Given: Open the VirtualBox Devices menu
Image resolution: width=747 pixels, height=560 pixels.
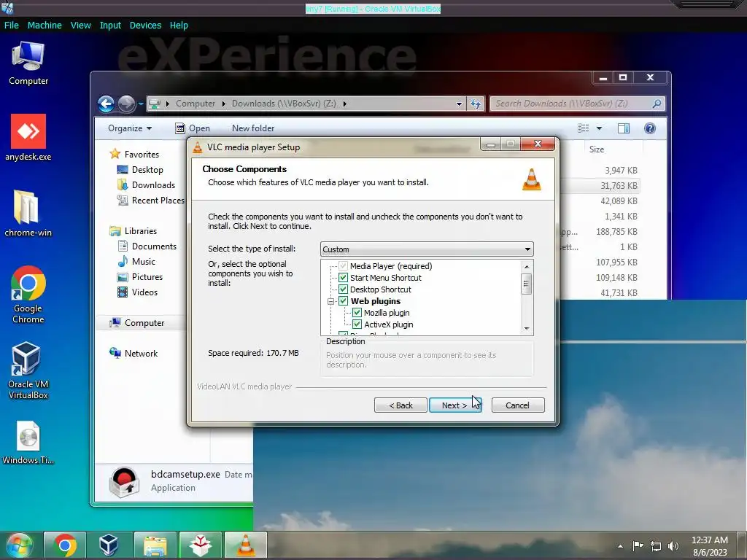Looking at the screenshot, I should point(145,26).
